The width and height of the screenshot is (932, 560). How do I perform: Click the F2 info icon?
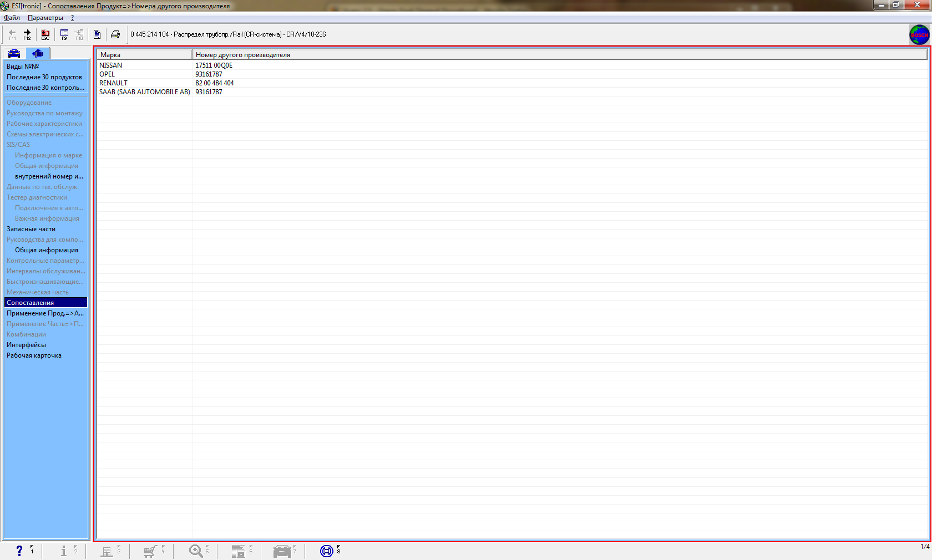[64, 551]
